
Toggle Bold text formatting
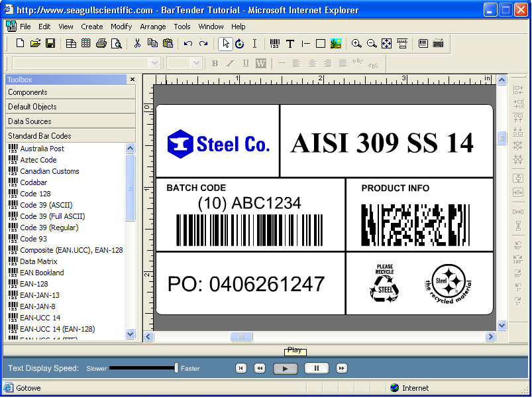coord(215,63)
